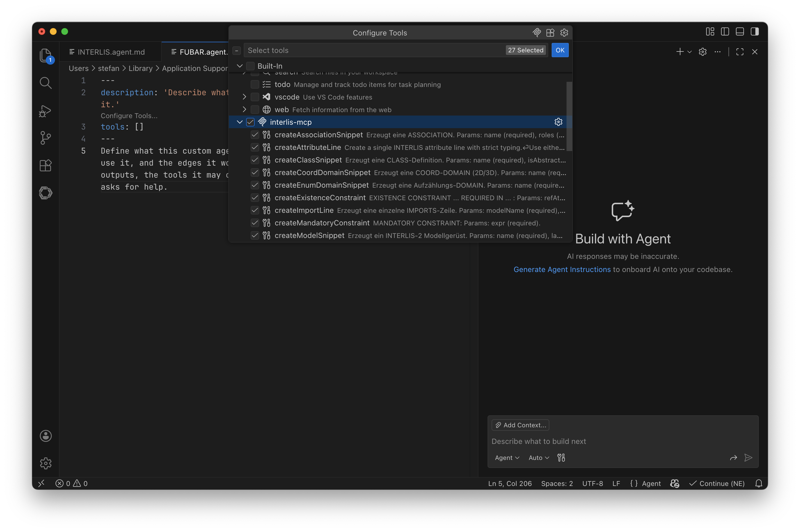Click the Describe what to build next field
Viewport: 800px width, 532px height.
(538, 441)
